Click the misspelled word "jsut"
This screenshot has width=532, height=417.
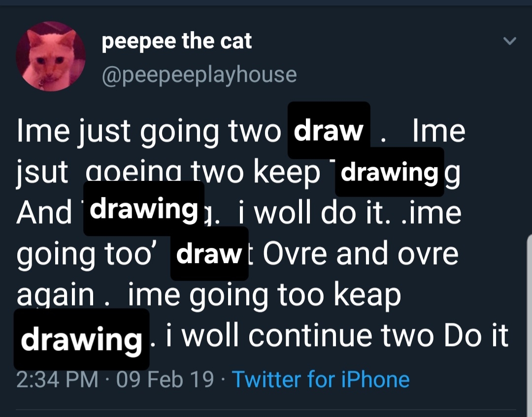click(42, 173)
